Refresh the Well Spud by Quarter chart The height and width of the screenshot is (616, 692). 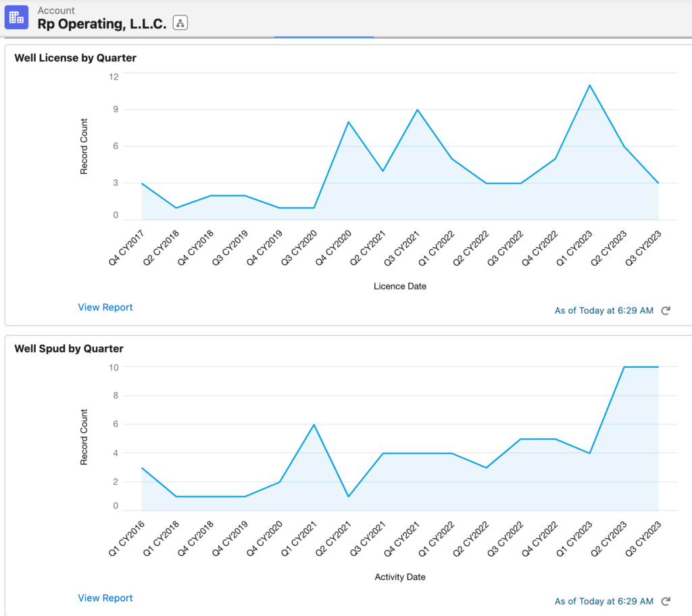(x=666, y=601)
